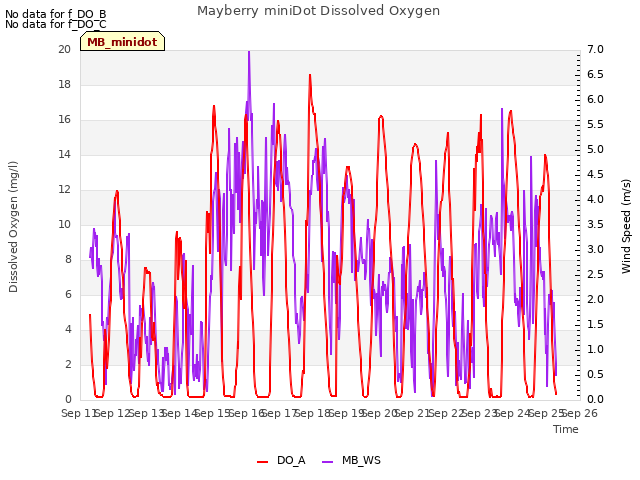The width and height of the screenshot is (640, 480).
Task: Click the Sep 18 x-axis tick label
Action: coord(313,413)
